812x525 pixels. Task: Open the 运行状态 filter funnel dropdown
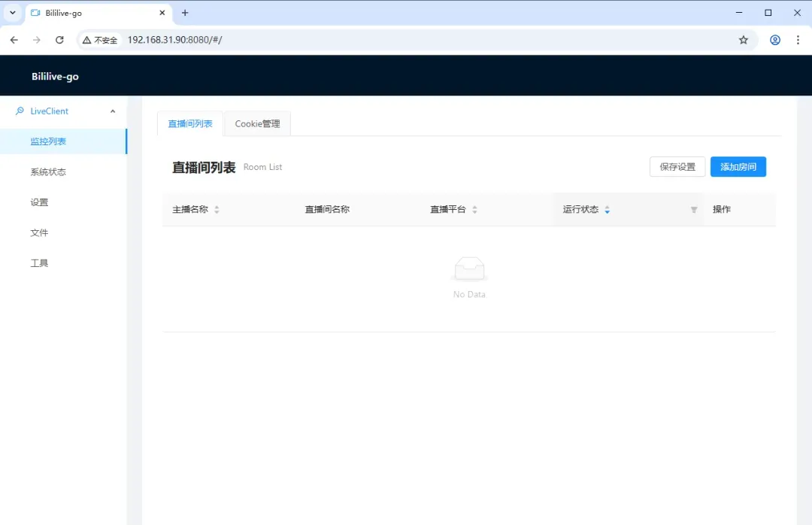click(x=693, y=210)
